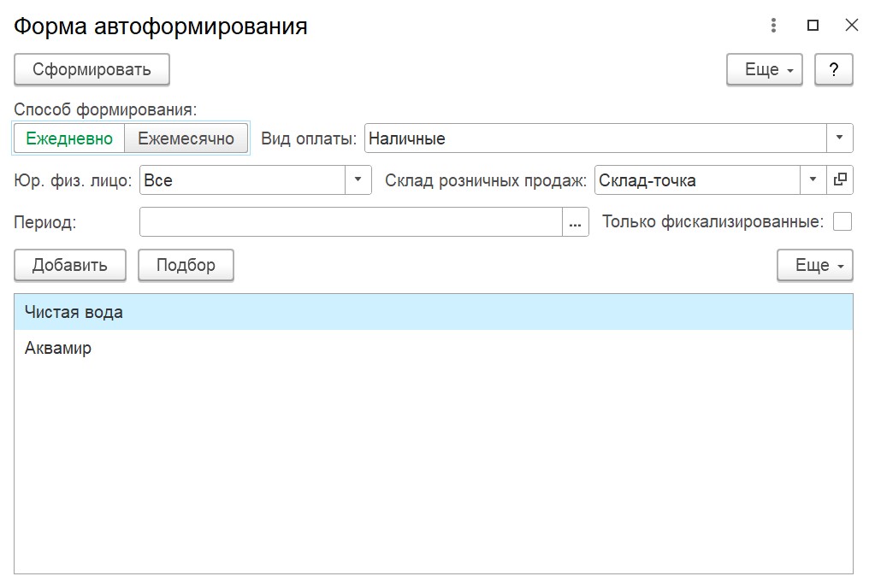Open Склад-точка record via the open-link icon

pos(840,179)
